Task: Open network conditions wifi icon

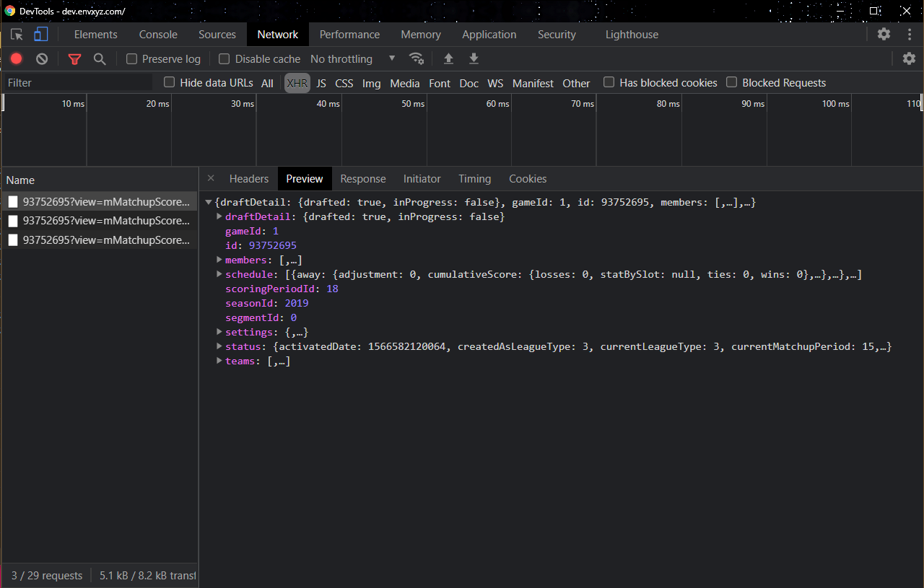Action: [x=416, y=59]
